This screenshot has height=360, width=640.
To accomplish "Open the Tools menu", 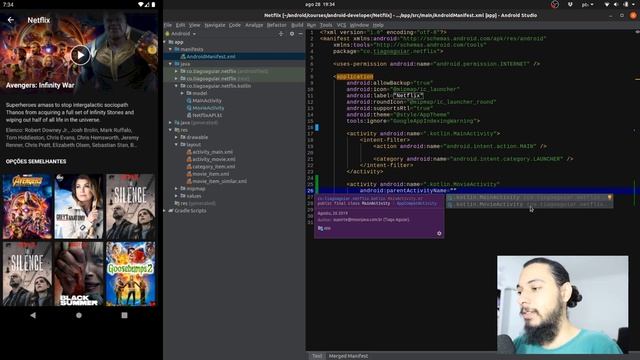I will (326, 25).
